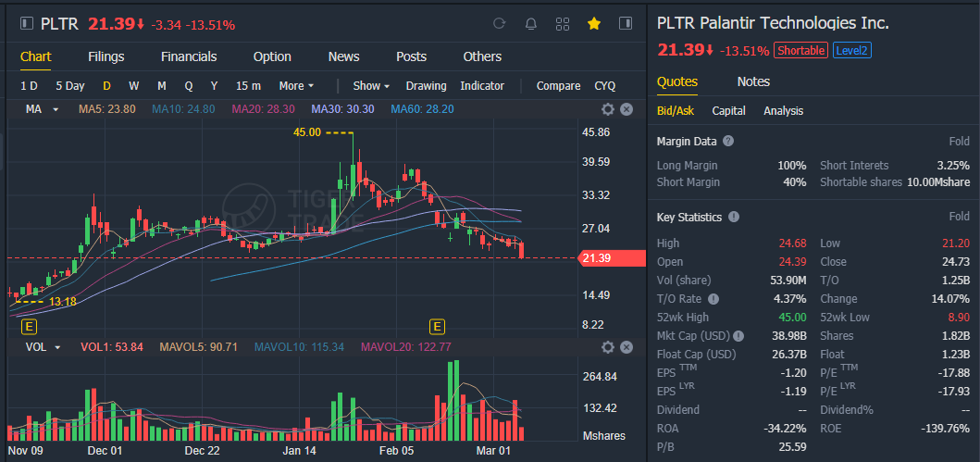Open the Filings tab
980x462 pixels.
106,56
